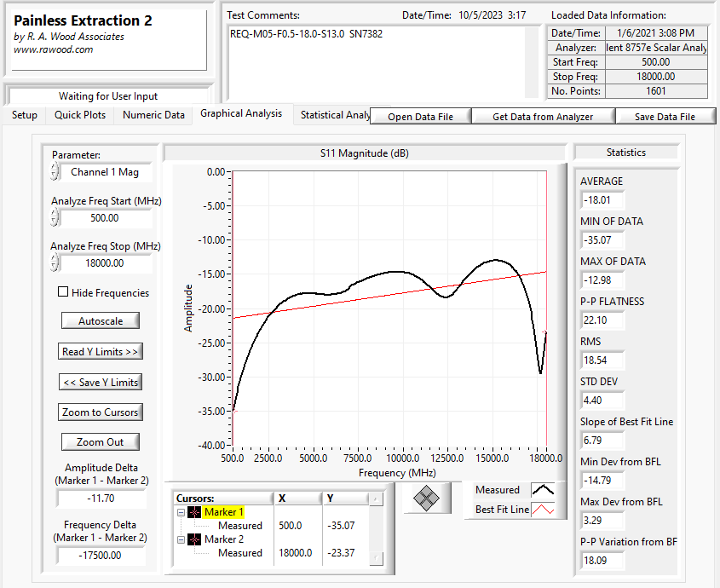Click the Zoom Out button
The image size is (720, 588).
pyautogui.click(x=100, y=442)
